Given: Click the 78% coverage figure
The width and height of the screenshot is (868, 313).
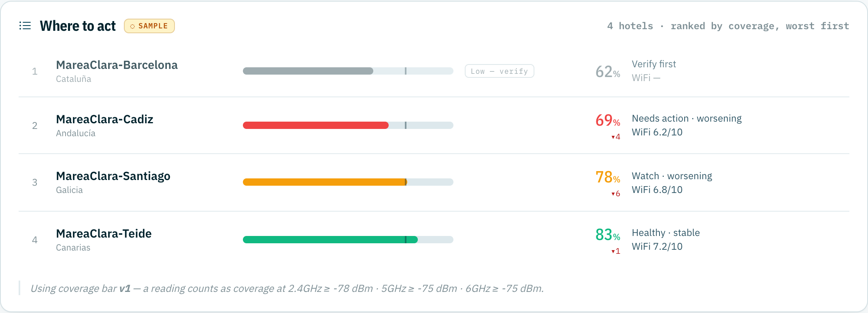Looking at the screenshot, I should tap(608, 177).
